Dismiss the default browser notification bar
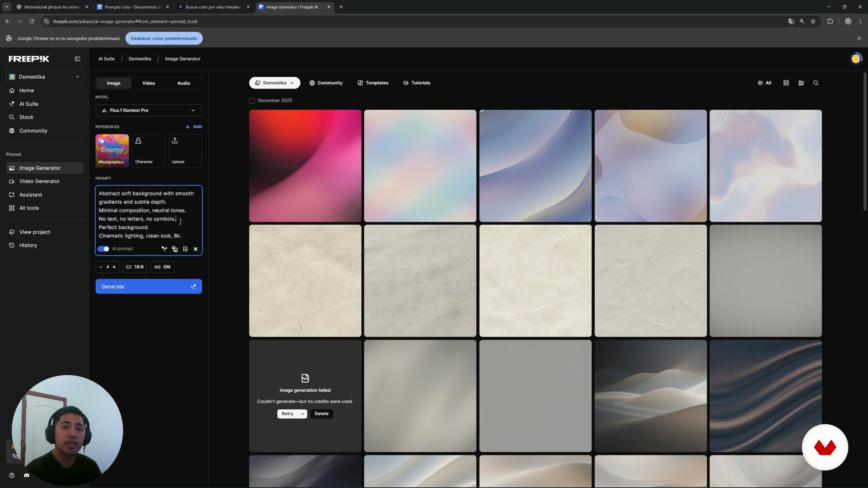 [859, 38]
